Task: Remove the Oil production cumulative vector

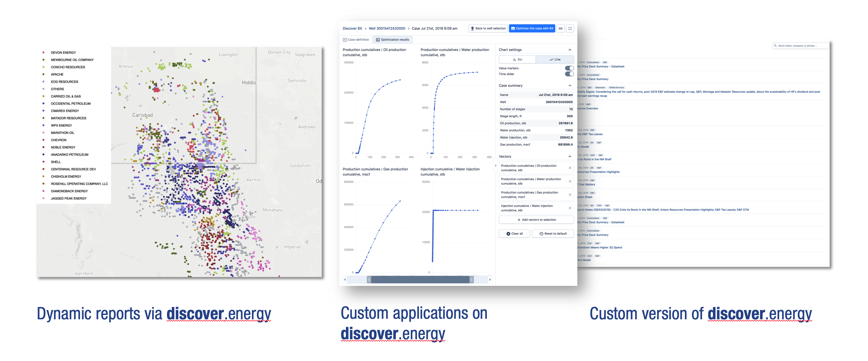Action: pyautogui.click(x=570, y=168)
